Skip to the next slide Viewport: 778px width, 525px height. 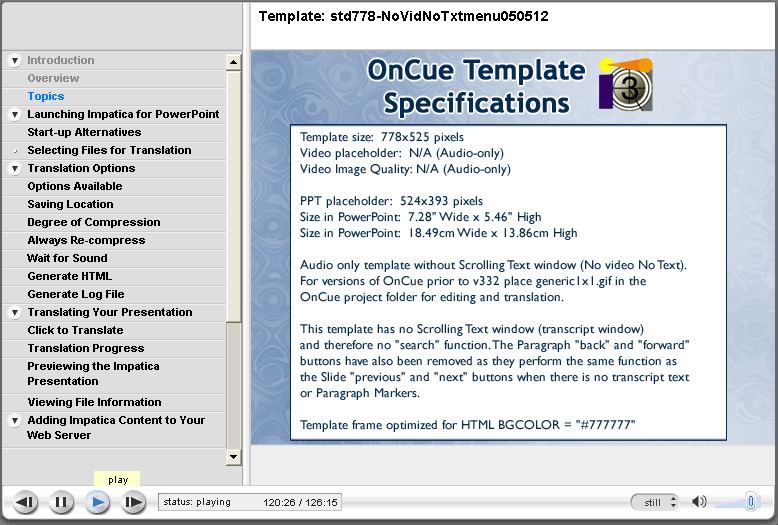(134, 502)
